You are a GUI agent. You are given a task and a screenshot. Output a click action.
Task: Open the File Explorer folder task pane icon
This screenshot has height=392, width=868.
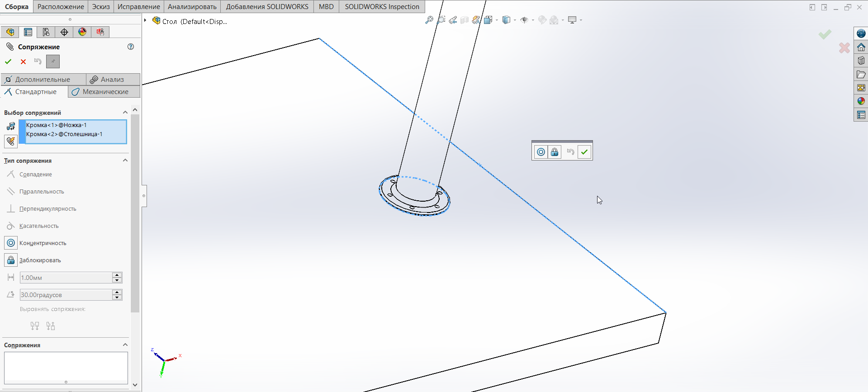tap(861, 74)
